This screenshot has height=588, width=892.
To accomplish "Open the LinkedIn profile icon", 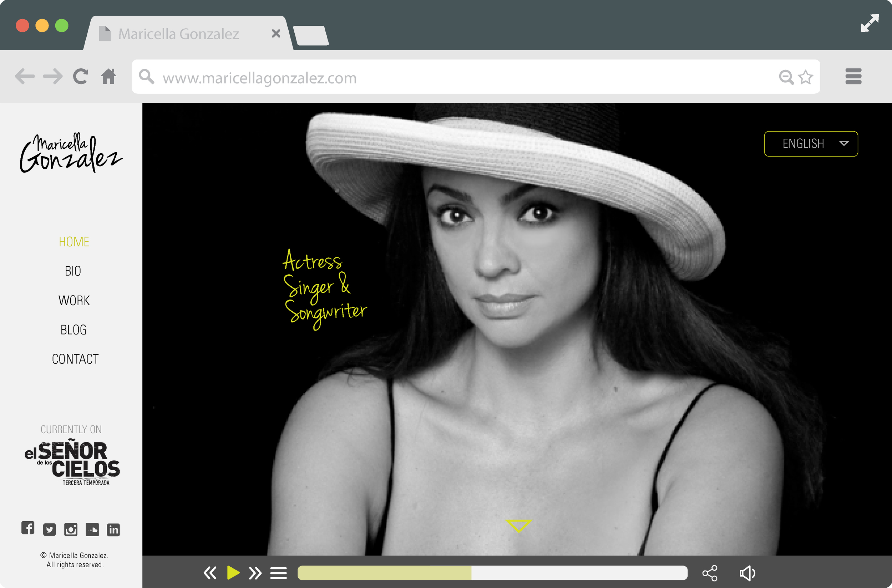I will coord(113,530).
